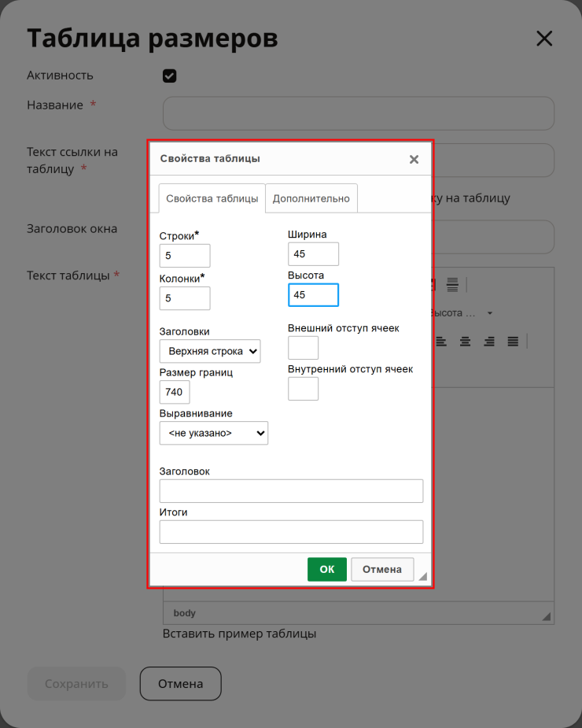Close the Свойства таблицы dialog with X
The image size is (582, 728).
414,159
